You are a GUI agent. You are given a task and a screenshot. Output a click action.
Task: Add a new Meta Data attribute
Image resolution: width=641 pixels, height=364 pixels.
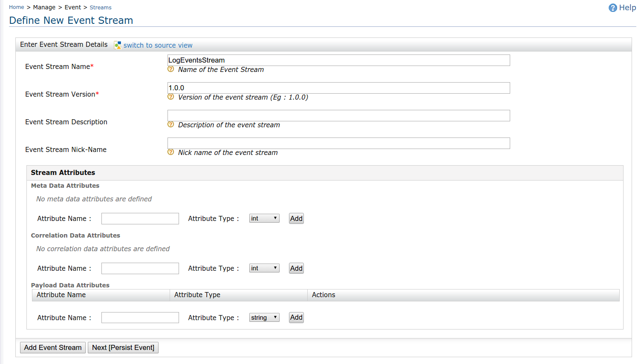pyautogui.click(x=296, y=218)
